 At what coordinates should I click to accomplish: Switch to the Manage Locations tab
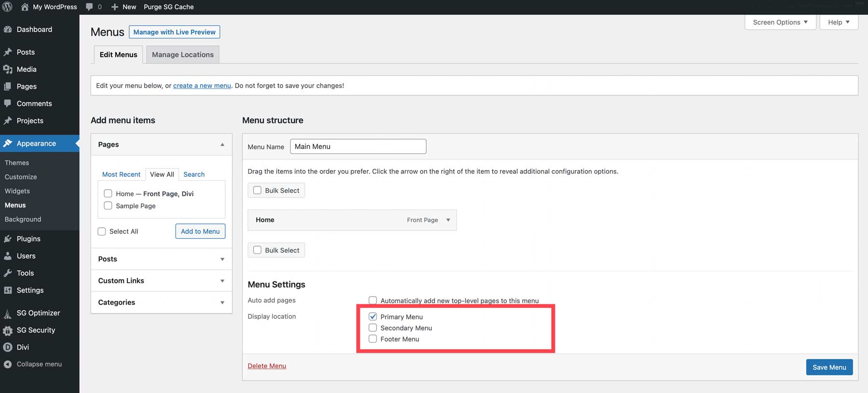182,55
